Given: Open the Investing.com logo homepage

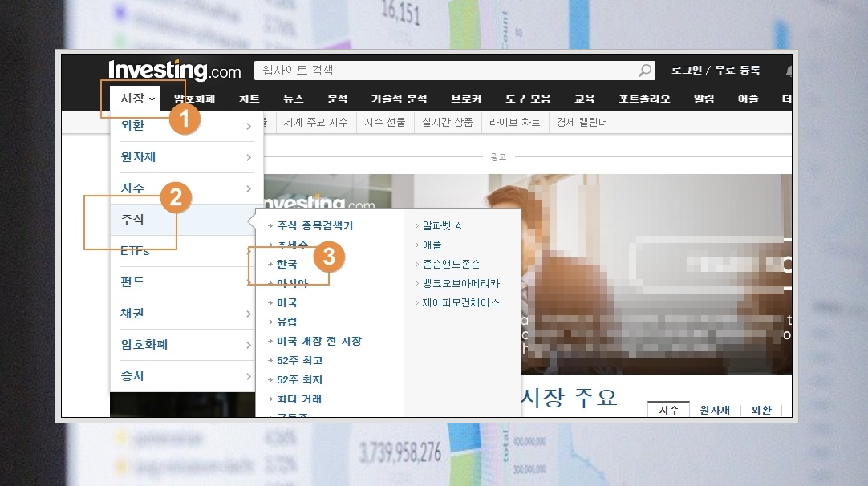Looking at the screenshot, I should 174,71.
